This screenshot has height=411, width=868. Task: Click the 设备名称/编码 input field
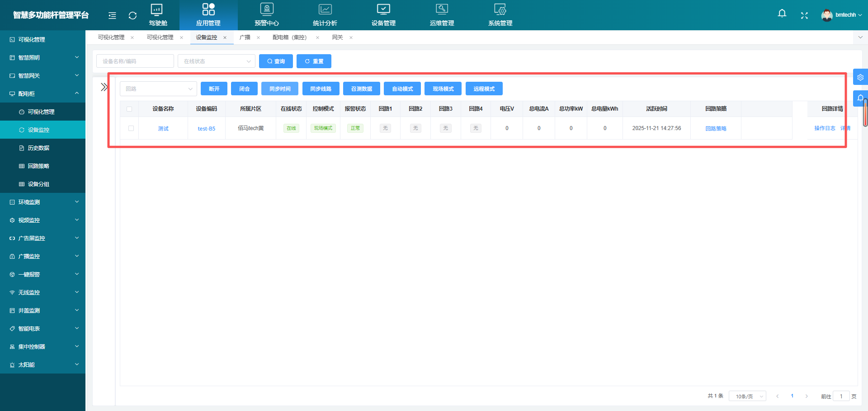point(135,61)
